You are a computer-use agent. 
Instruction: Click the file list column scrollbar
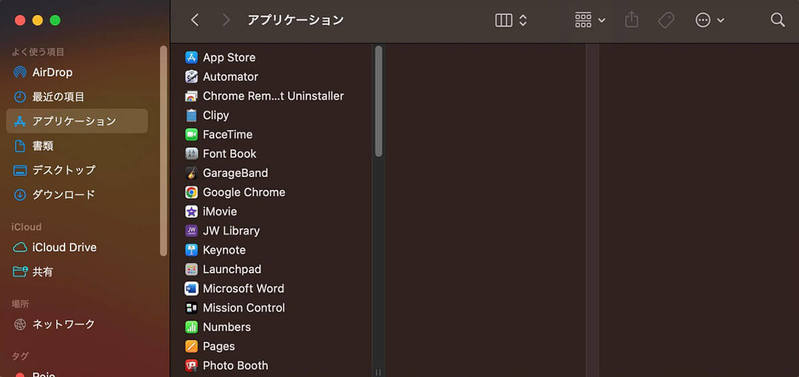coord(379,101)
